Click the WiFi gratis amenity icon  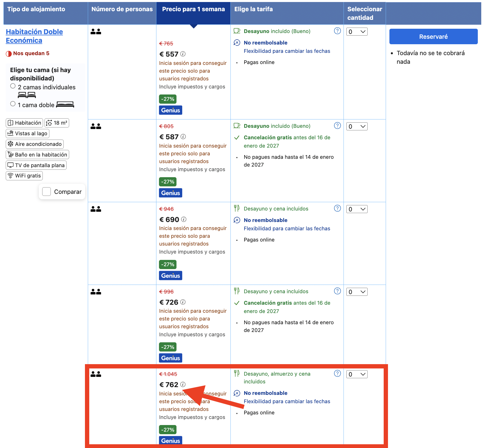pos(11,175)
